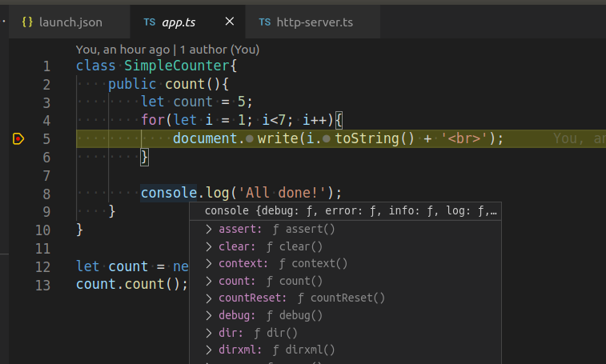Click the TS icon on http-server.ts tab
Viewport: 606px width, 364px height.
tap(265, 22)
